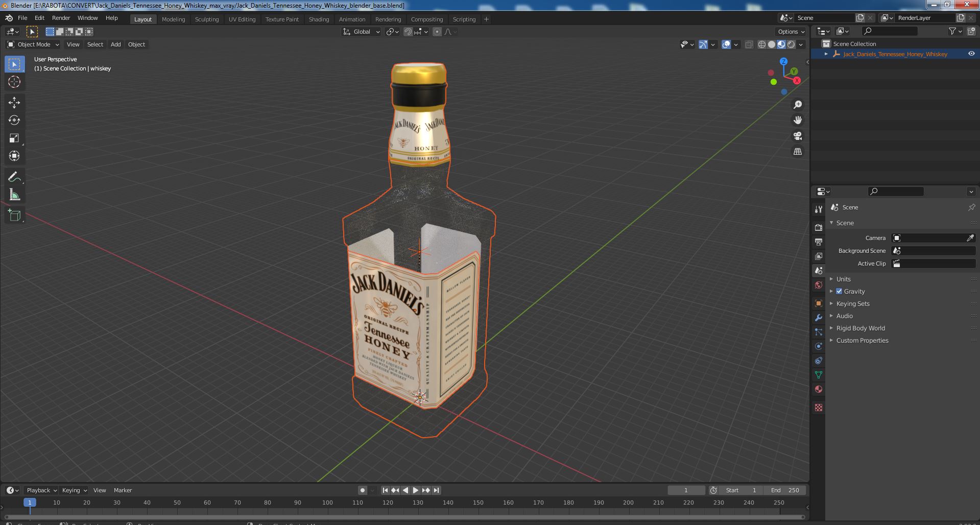Switch to solid shading
980x525 pixels.
(772, 45)
